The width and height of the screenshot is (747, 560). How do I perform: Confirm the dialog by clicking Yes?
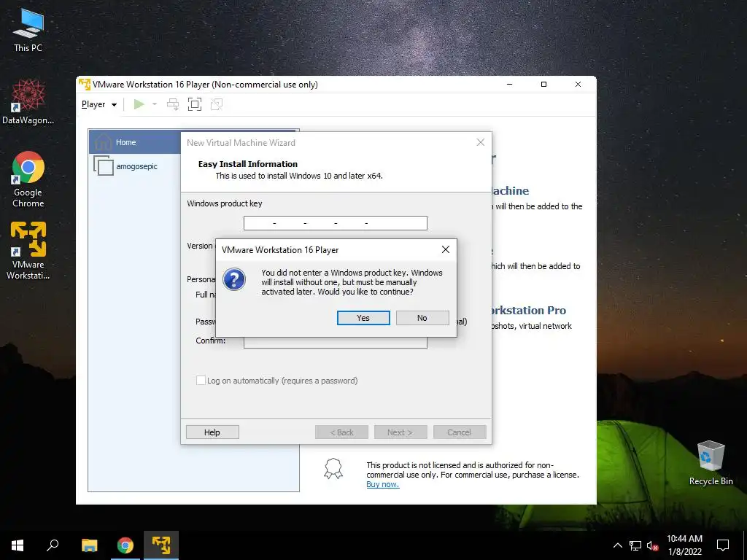[x=363, y=318]
